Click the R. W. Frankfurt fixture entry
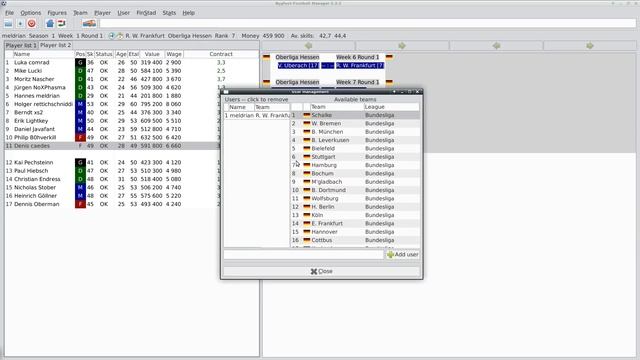 point(360,66)
